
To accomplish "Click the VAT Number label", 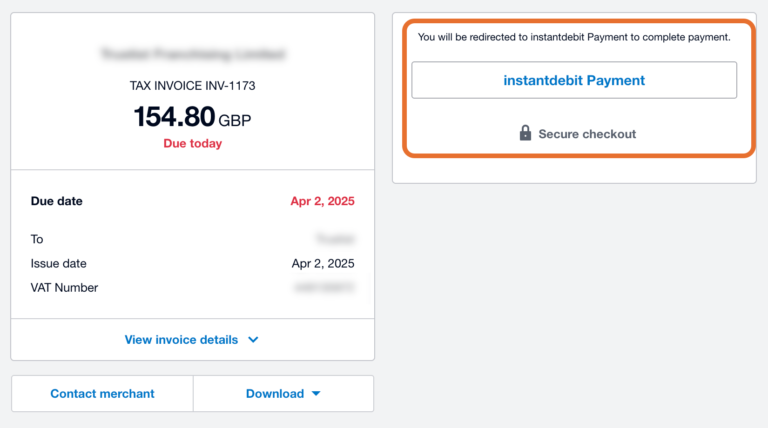I will tap(64, 287).
